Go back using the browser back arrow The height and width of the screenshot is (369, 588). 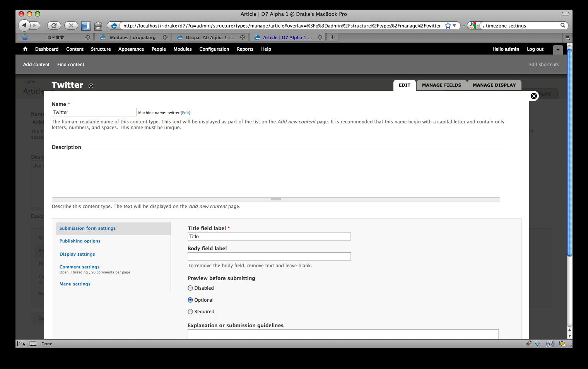pyautogui.click(x=24, y=26)
